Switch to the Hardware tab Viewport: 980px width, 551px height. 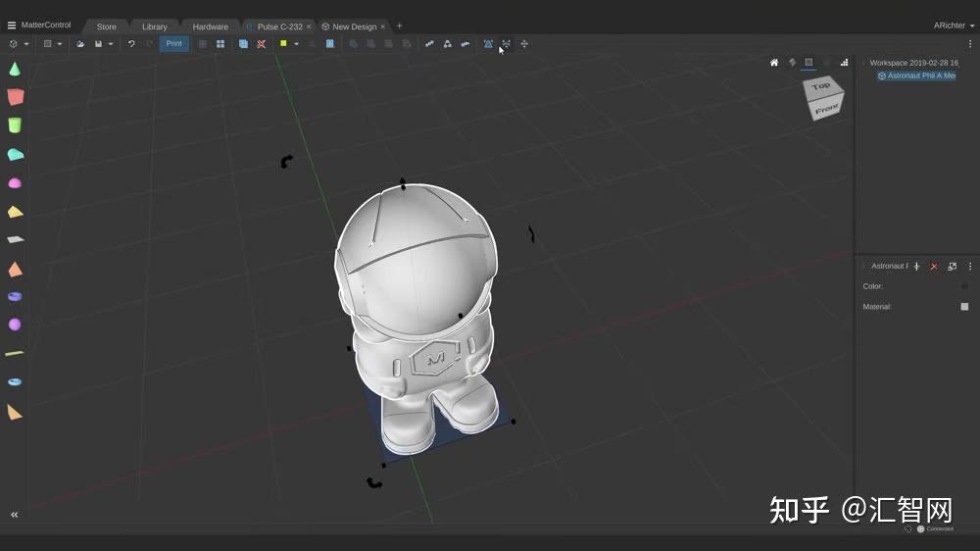(x=210, y=26)
